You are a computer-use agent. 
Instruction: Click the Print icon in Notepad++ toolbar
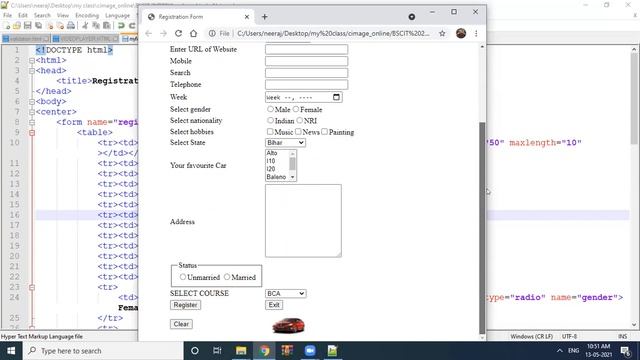71,26
